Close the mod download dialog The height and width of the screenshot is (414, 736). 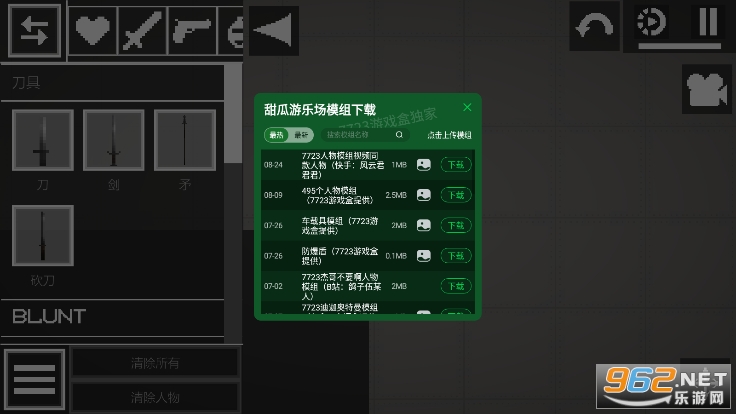pyautogui.click(x=467, y=107)
